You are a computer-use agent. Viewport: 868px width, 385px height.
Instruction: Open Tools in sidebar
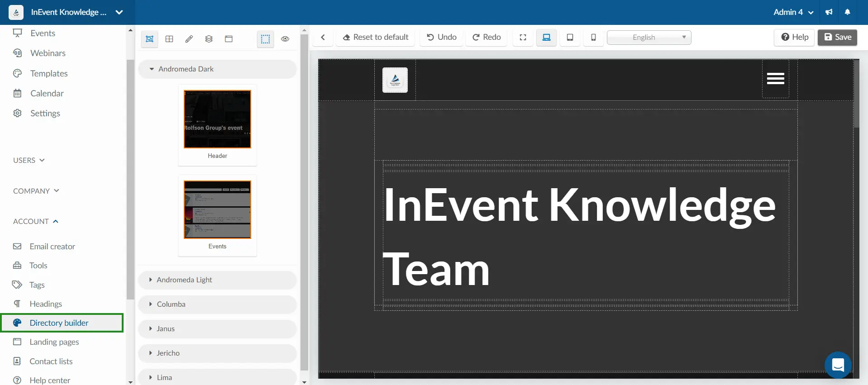(x=38, y=266)
